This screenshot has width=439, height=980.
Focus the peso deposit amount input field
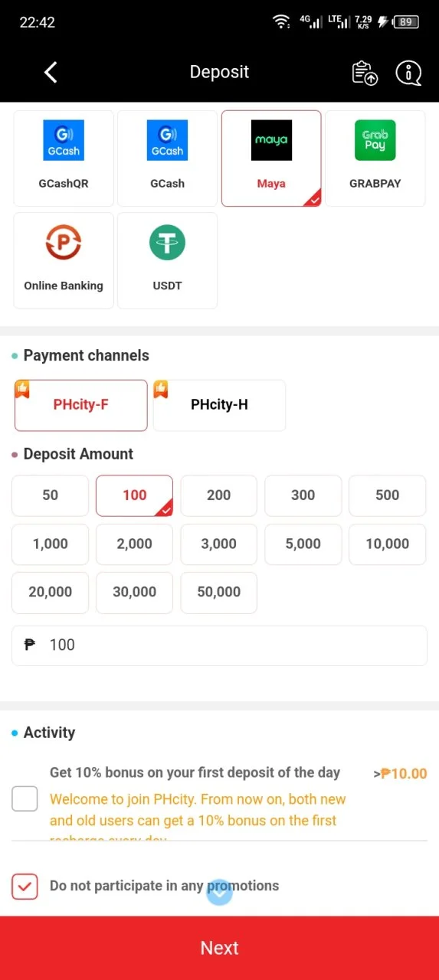coord(219,645)
